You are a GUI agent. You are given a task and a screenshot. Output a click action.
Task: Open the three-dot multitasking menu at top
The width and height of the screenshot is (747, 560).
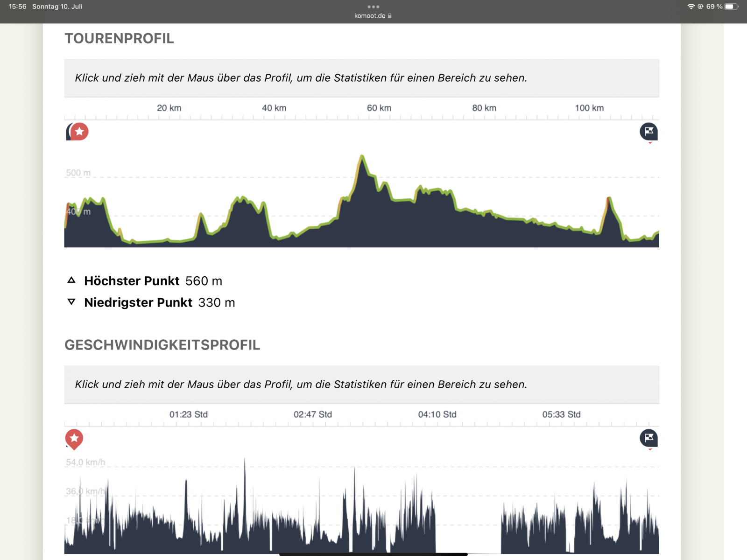(x=373, y=7)
